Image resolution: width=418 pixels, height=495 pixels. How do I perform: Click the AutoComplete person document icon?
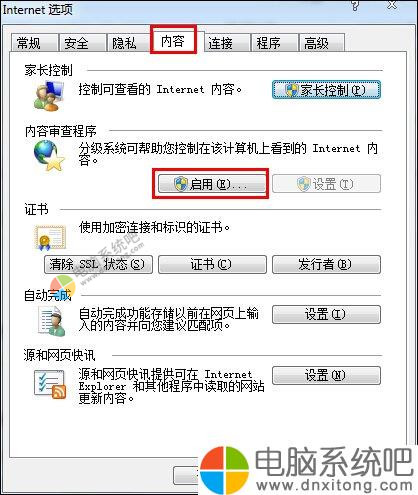(51, 321)
